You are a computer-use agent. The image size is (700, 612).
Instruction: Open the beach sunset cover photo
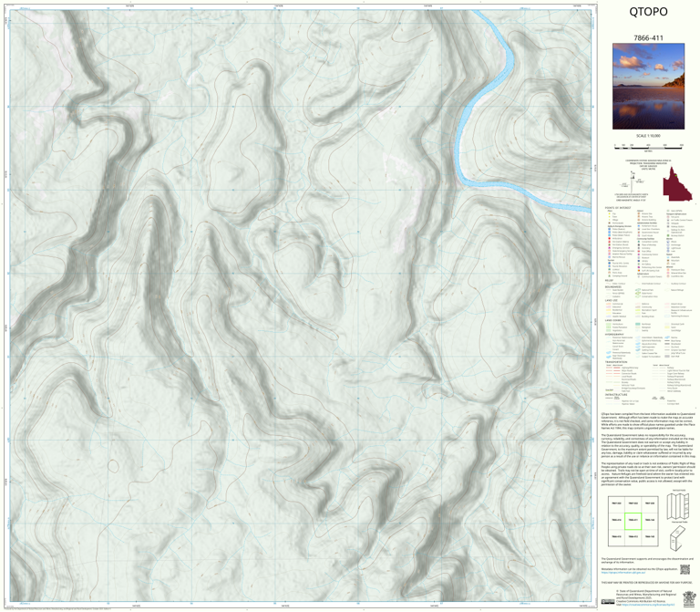648,87
